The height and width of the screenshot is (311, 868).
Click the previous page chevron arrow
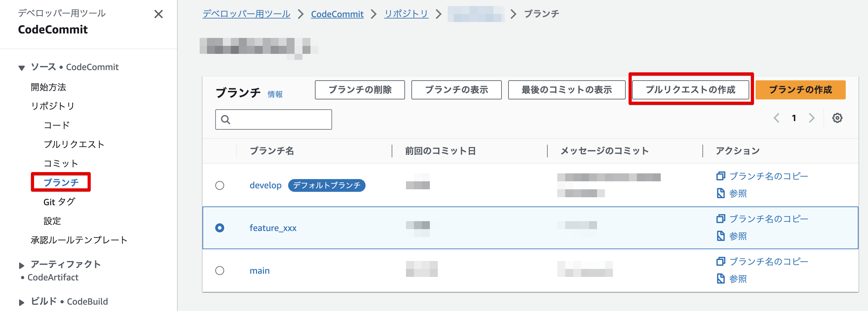click(777, 118)
